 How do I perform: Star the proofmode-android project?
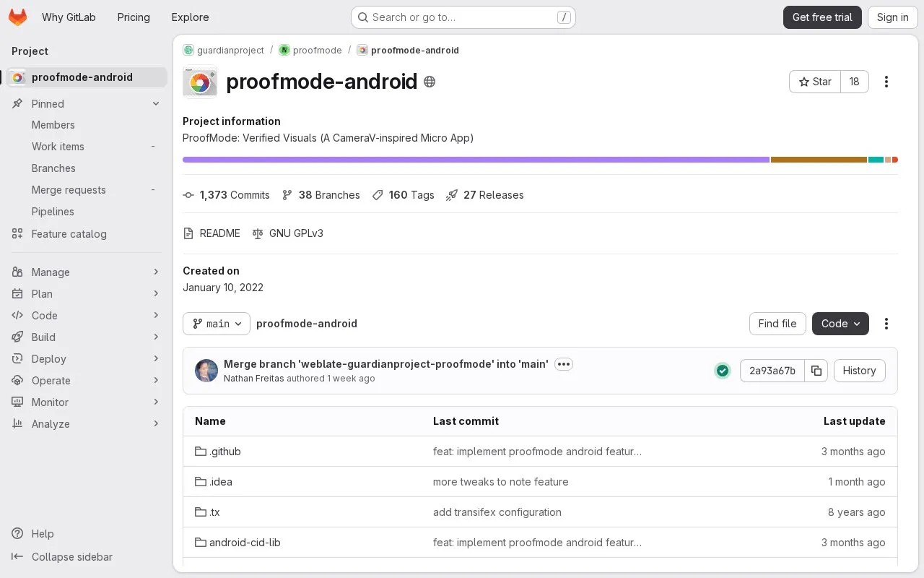tap(815, 82)
